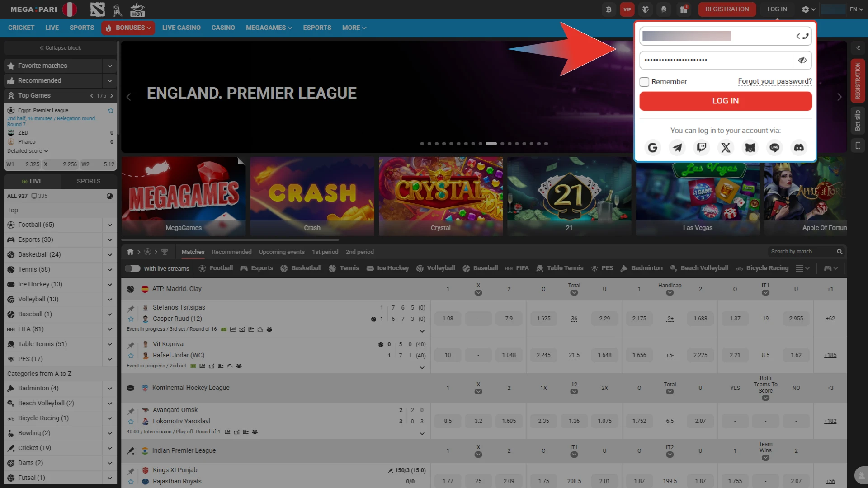Click the Forgot your password link
This screenshot has width=868, height=488.
click(x=775, y=82)
